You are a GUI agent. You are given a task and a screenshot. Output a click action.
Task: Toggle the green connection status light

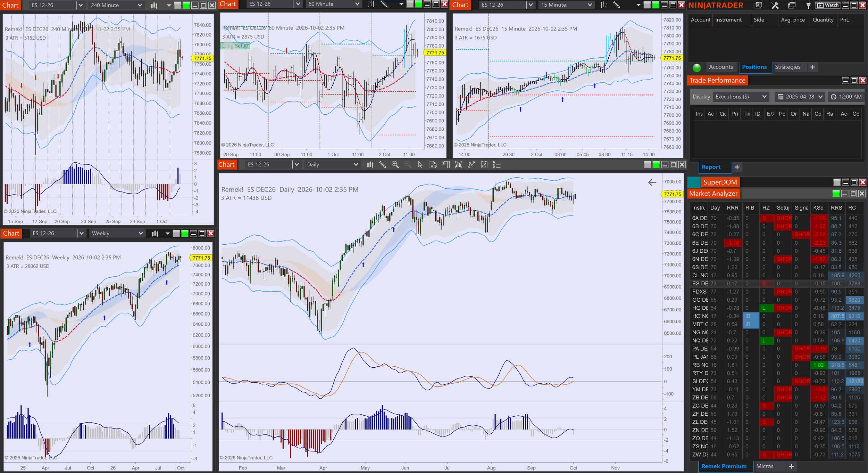coord(697,67)
